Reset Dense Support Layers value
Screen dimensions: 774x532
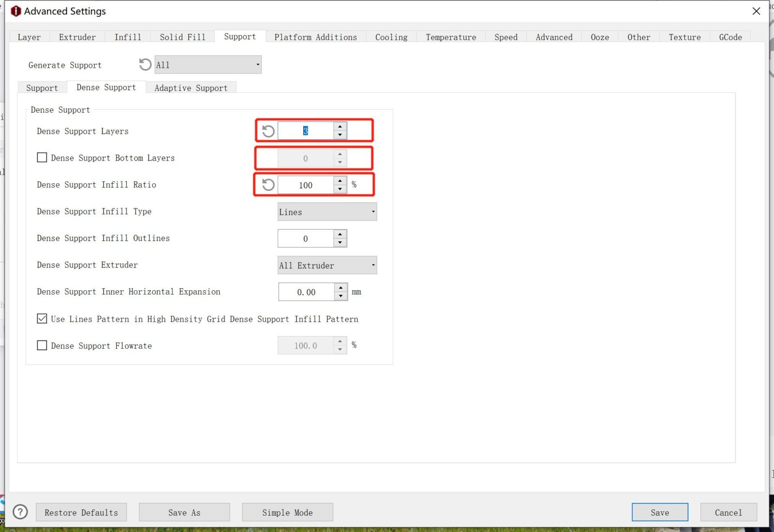268,131
